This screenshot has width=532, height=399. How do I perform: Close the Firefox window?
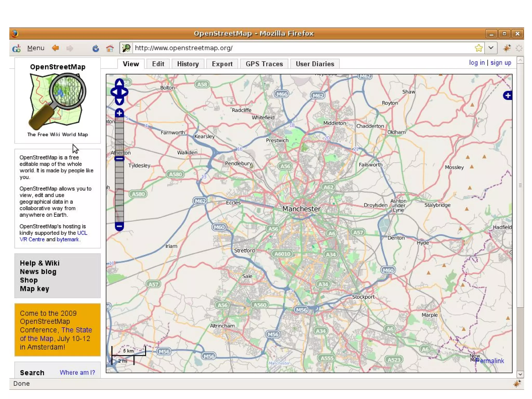tap(517, 34)
